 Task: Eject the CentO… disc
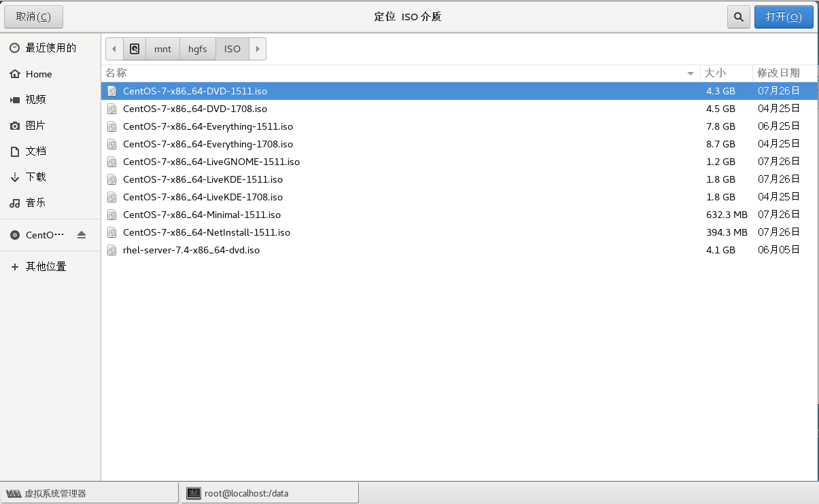coord(82,235)
